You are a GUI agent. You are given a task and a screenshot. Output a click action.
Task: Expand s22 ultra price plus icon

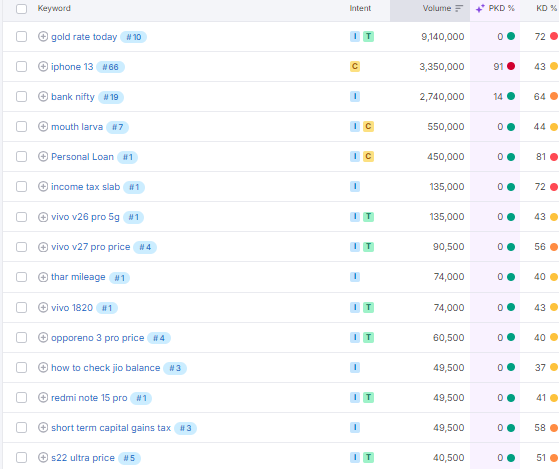43,457
